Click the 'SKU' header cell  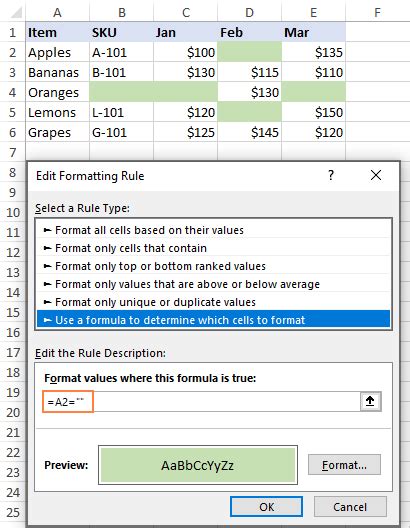coord(122,32)
